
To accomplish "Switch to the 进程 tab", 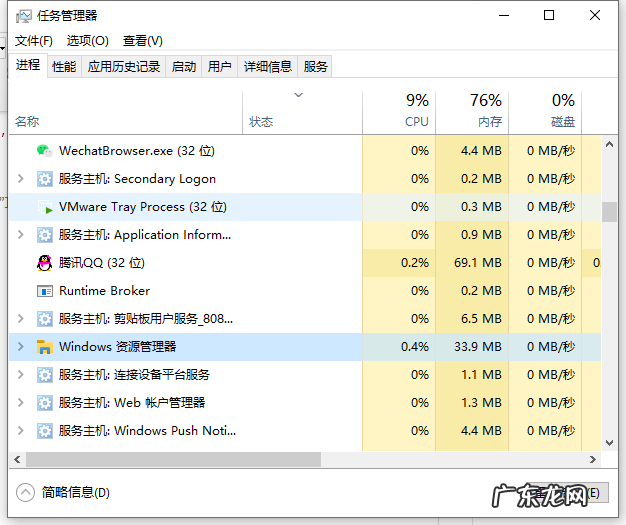I will [28, 65].
